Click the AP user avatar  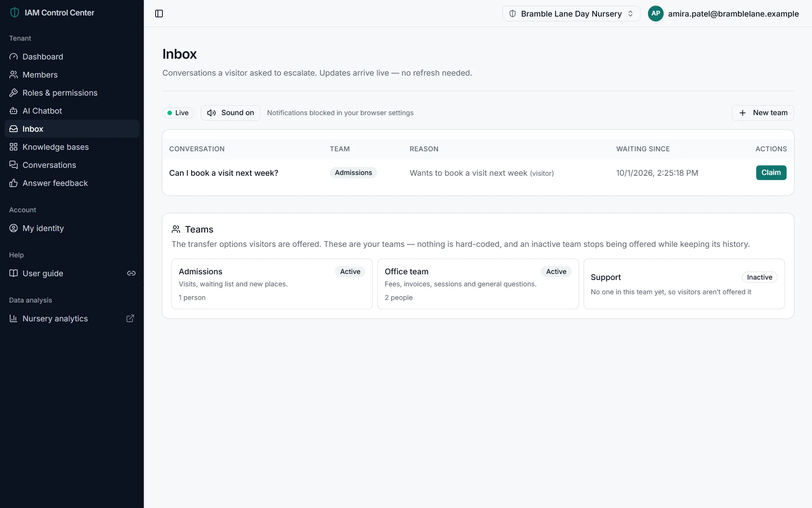[x=656, y=14]
